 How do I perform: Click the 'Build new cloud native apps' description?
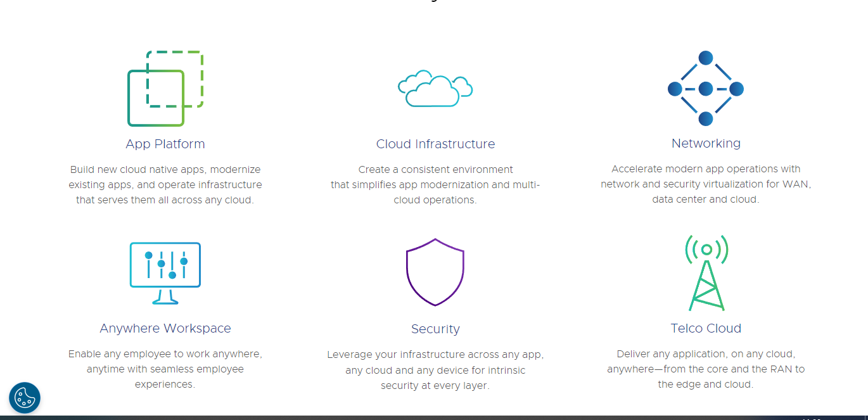pos(165,184)
